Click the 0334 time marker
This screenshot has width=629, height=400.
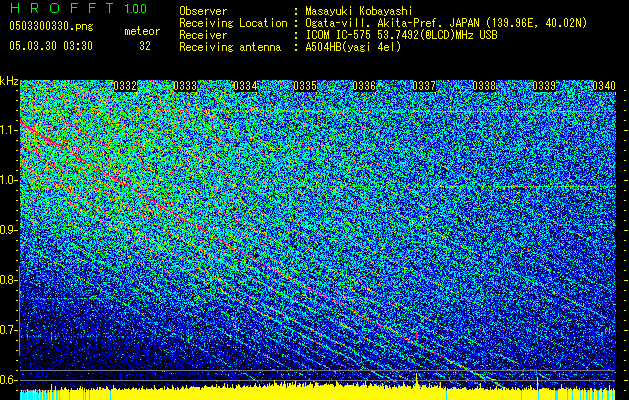tap(245, 86)
